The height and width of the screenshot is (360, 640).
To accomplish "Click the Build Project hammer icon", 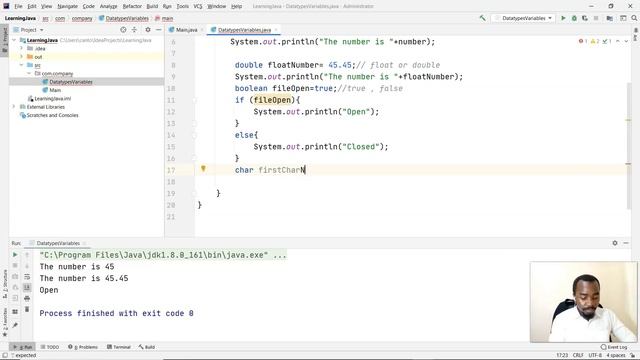I will (482, 18).
